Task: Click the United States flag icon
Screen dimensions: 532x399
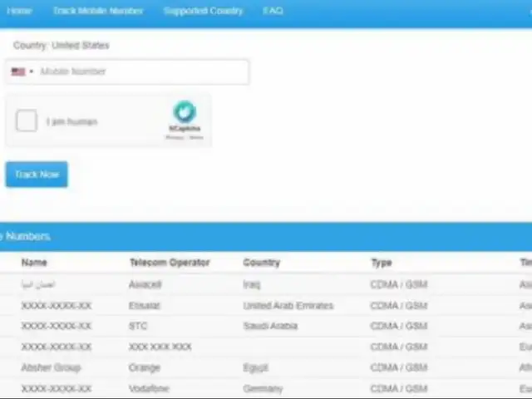Action: 17,71
